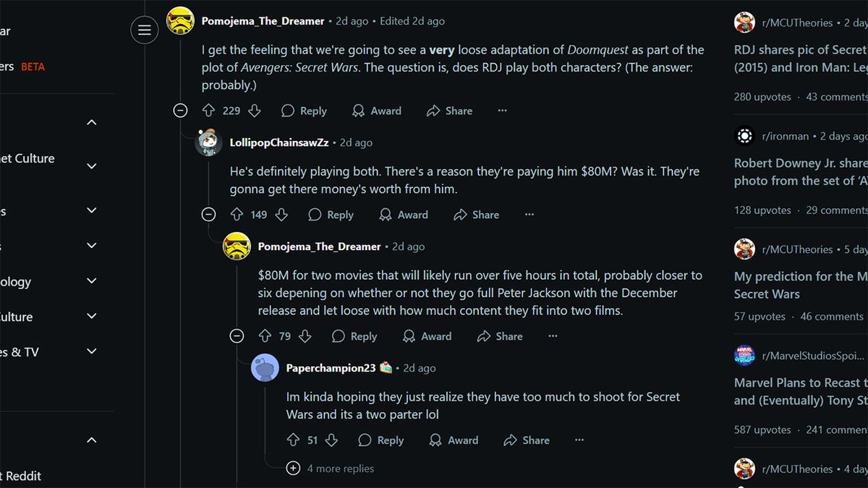Collapse the $80M for two movies reply
Image resolution: width=868 pixels, height=488 pixels.
(237, 336)
